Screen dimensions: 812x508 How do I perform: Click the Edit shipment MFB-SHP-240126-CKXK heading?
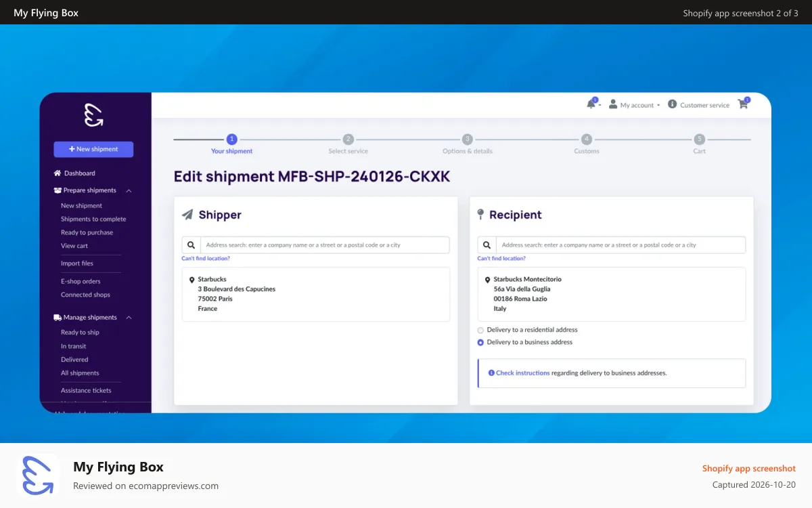click(312, 177)
